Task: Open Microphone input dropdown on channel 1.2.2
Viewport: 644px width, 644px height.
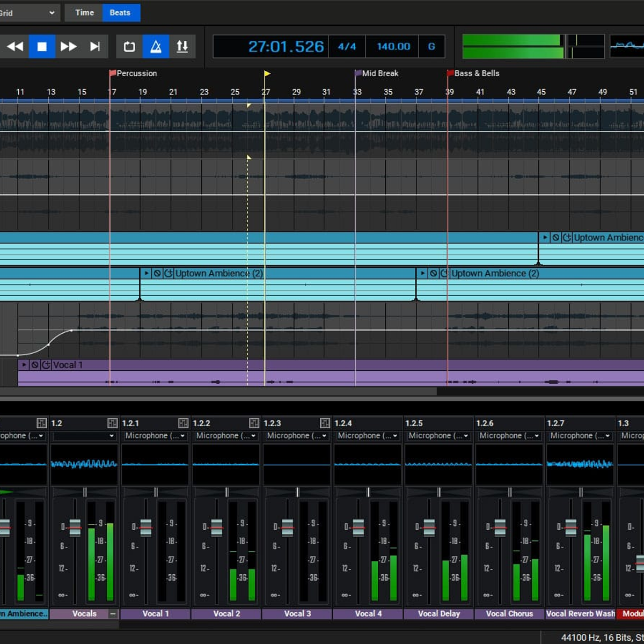Action: click(x=225, y=436)
